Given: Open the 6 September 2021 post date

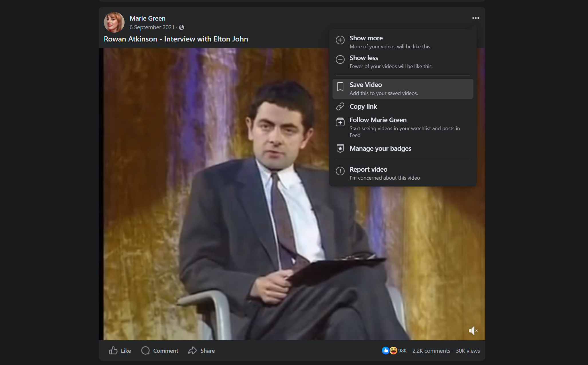Looking at the screenshot, I should point(152,27).
